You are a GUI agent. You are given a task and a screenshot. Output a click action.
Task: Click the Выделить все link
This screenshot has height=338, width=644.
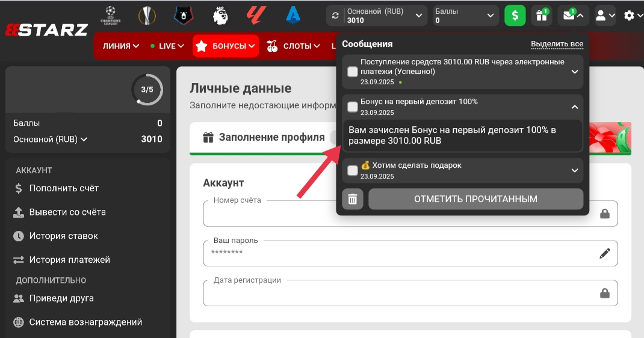point(557,45)
